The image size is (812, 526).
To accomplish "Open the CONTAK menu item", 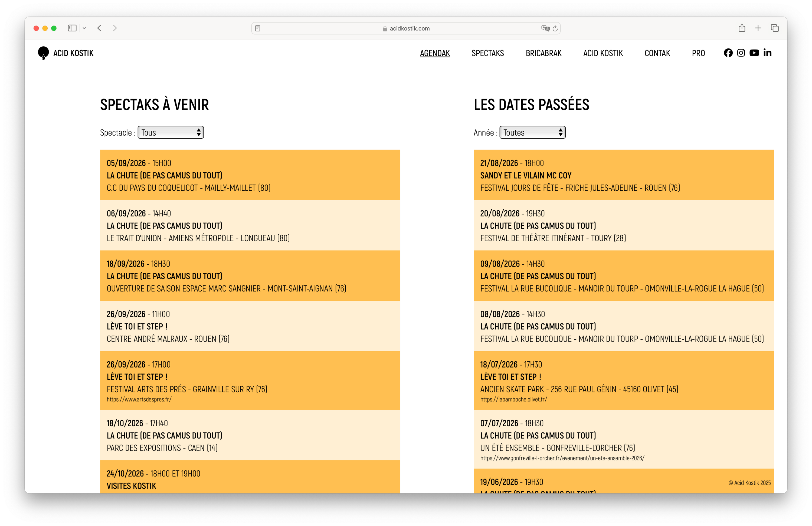I will point(657,53).
